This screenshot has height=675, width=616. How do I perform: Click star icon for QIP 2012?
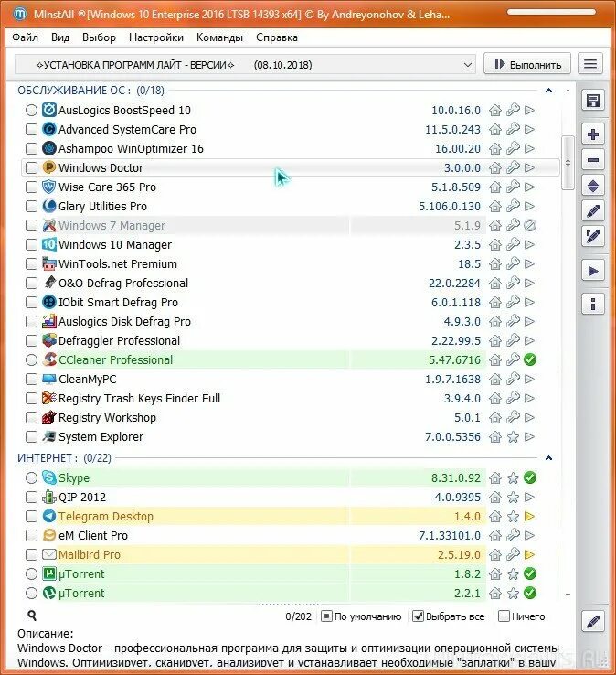pos(513,498)
